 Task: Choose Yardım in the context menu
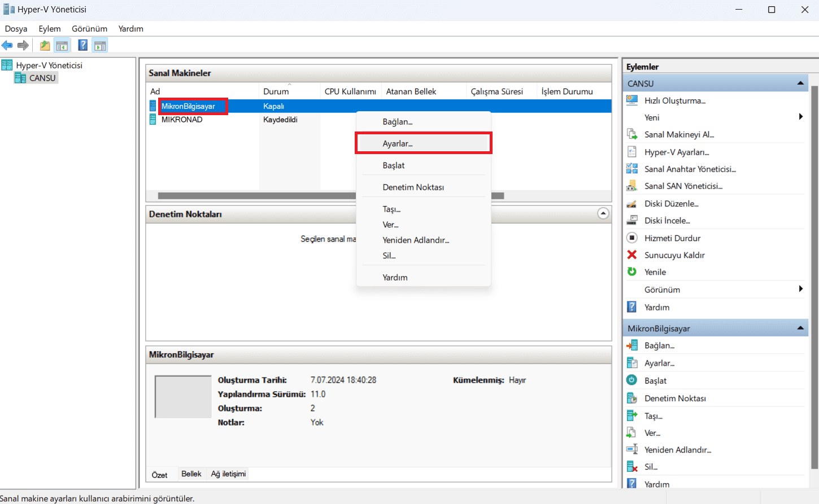[x=424, y=278]
